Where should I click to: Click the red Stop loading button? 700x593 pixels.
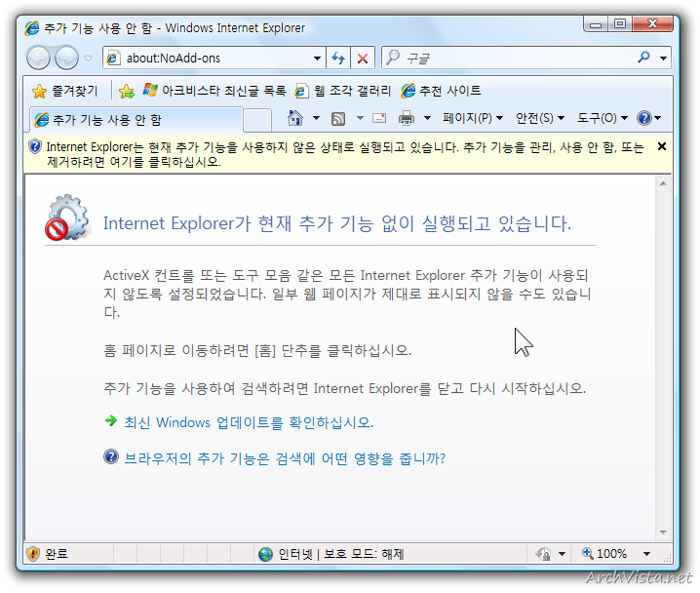point(363,59)
